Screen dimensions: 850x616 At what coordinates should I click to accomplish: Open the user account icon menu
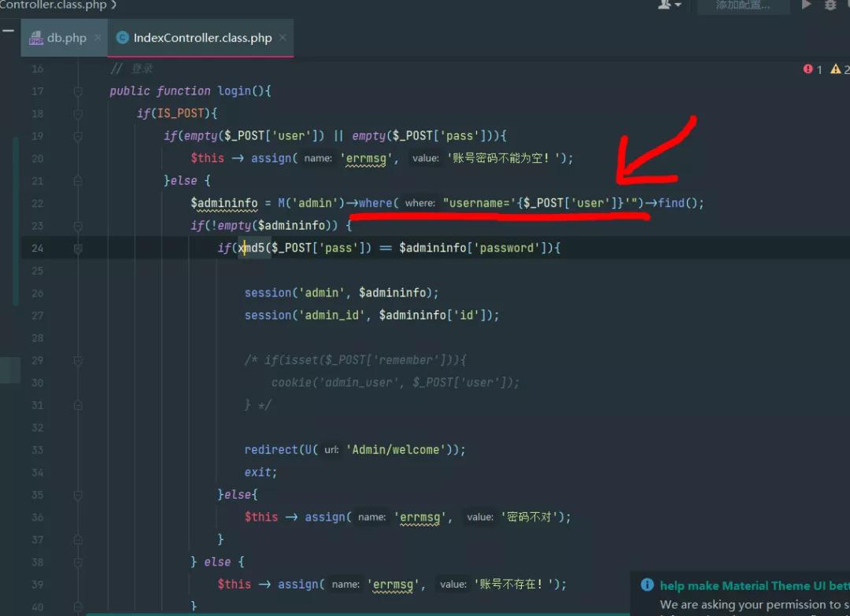[x=668, y=5]
